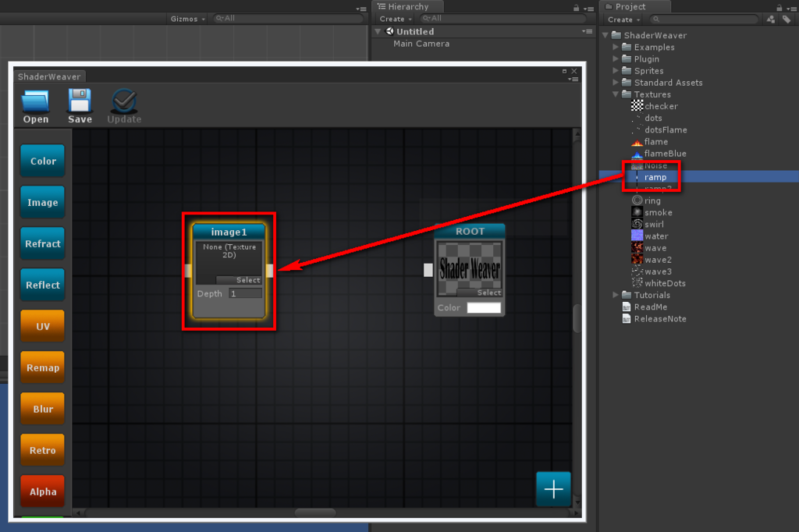Image resolution: width=799 pixels, height=532 pixels.
Task: Click the image1 node title header
Action: (x=229, y=232)
